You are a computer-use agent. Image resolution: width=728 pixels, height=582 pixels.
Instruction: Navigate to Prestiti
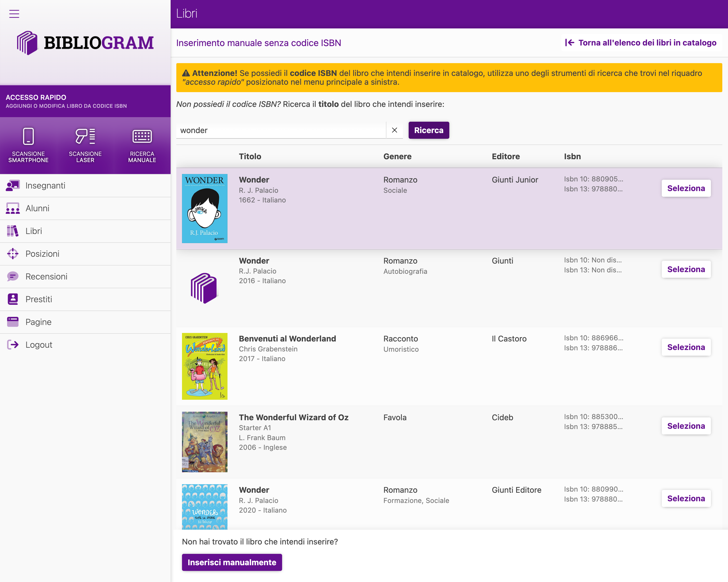coord(38,299)
